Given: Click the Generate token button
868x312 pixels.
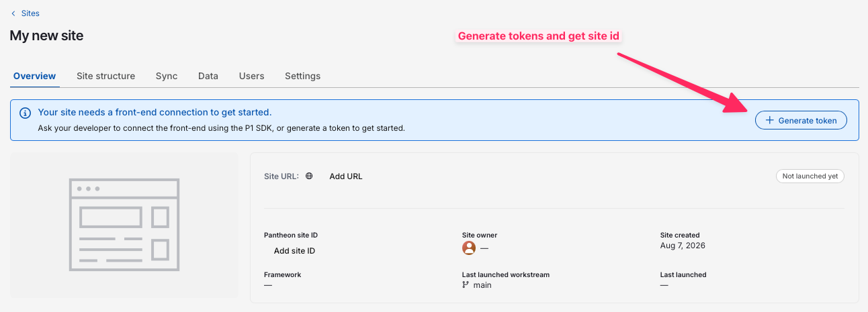Looking at the screenshot, I should (801, 120).
